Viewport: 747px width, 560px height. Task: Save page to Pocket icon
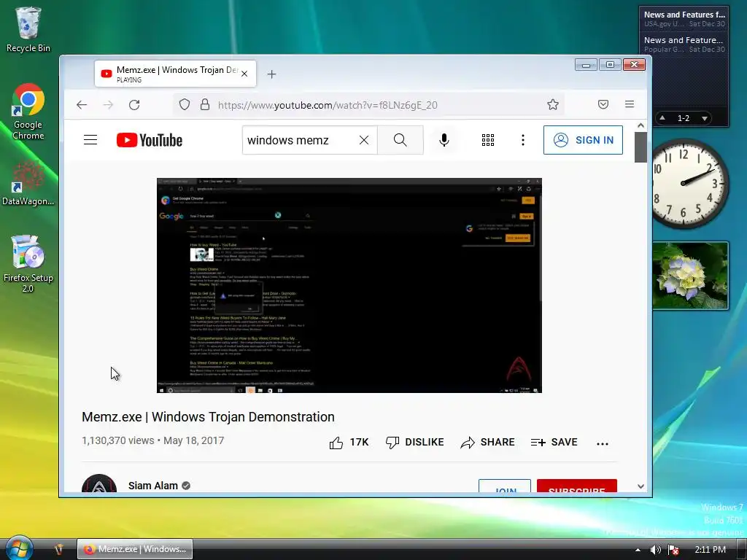[603, 104]
